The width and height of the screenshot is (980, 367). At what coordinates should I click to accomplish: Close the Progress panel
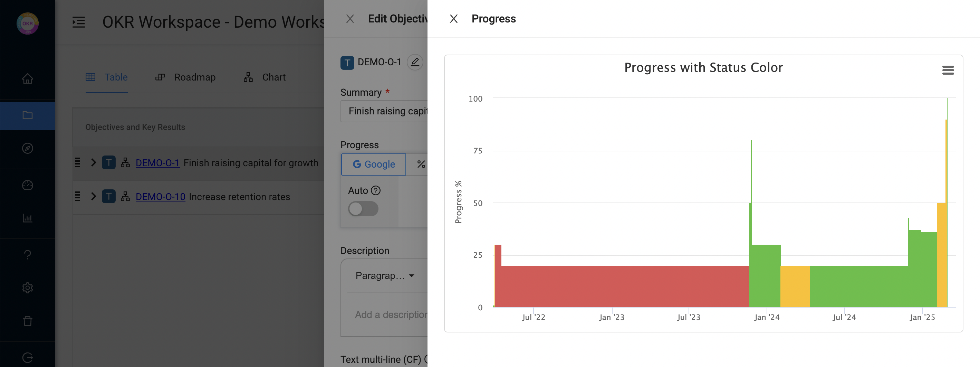click(453, 19)
